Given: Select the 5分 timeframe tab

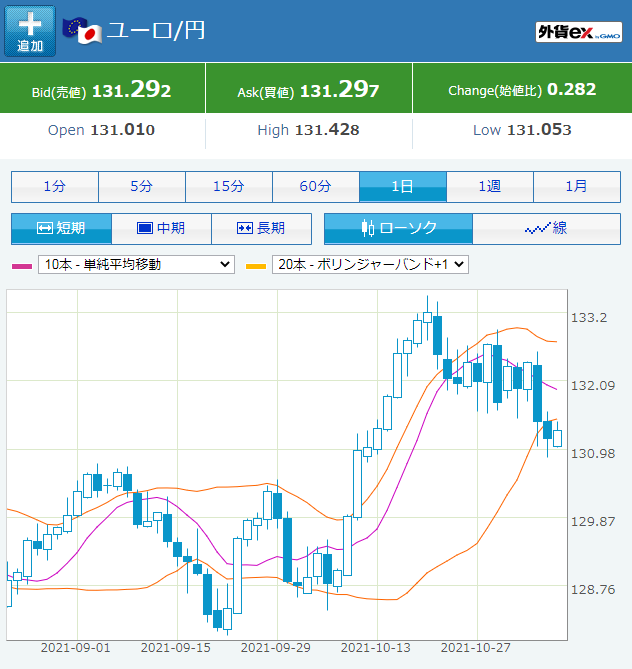Looking at the screenshot, I should coord(142,186).
